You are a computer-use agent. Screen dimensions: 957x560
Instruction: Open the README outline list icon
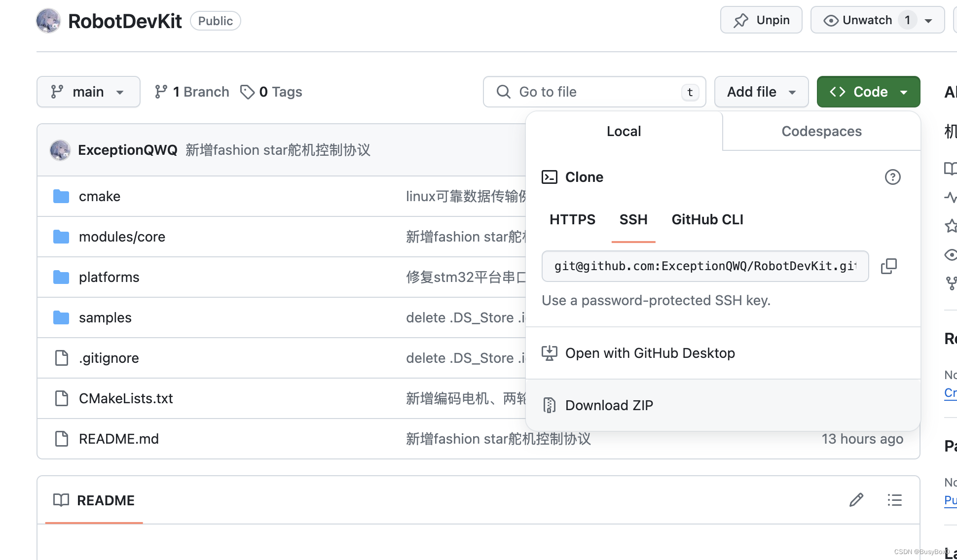(894, 500)
